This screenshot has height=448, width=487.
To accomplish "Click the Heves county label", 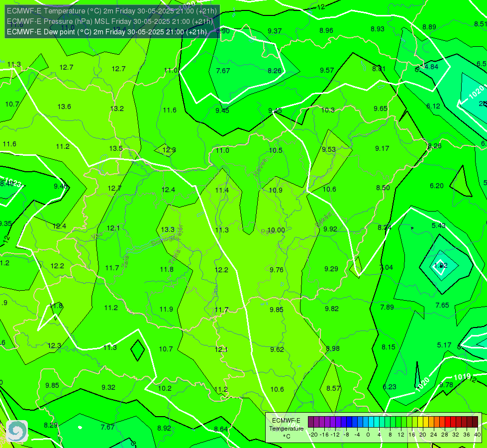I will pyautogui.click(x=260, y=168).
